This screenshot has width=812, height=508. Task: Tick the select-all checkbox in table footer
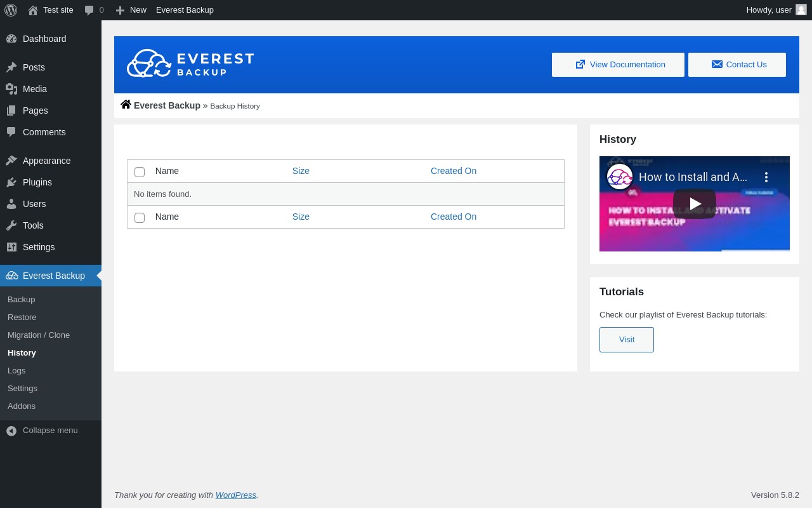click(140, 218)
